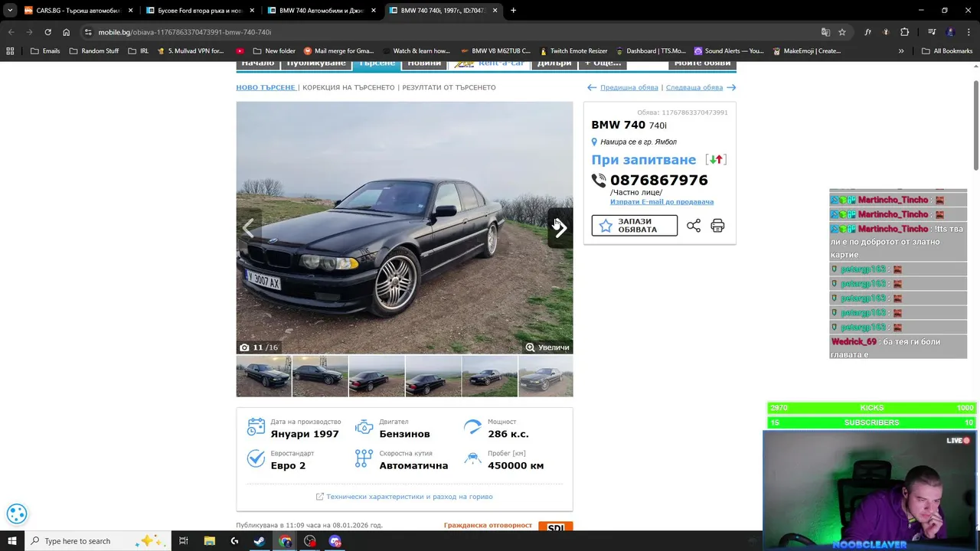Open File Explorer from the taskbar
The image size is (980, 551).
pos(210,541)
